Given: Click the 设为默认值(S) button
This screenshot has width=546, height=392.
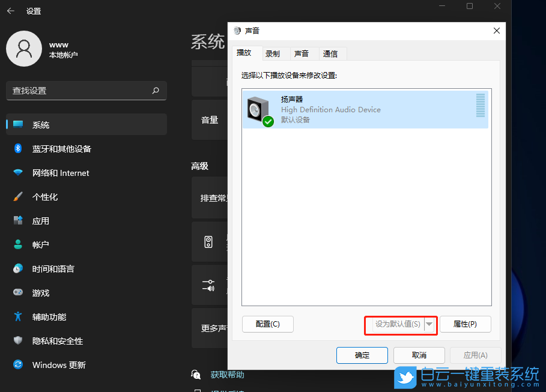Looking at the screenshot, I should point(396,324).
